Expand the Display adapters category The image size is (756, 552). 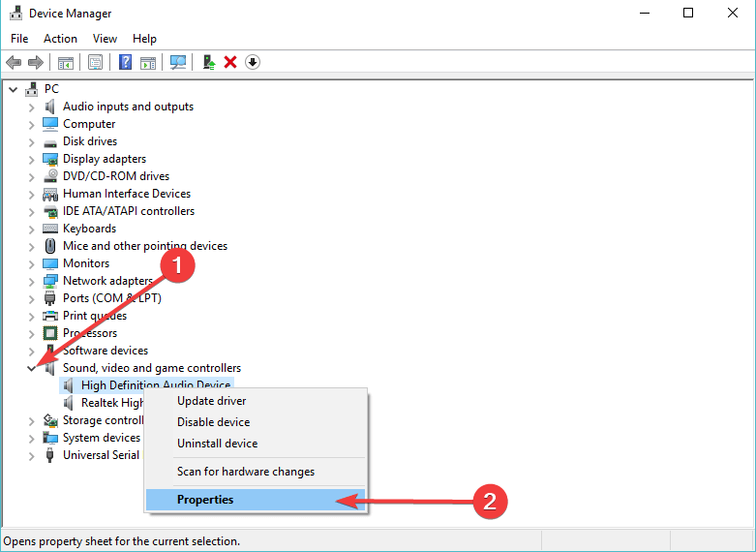31,159
